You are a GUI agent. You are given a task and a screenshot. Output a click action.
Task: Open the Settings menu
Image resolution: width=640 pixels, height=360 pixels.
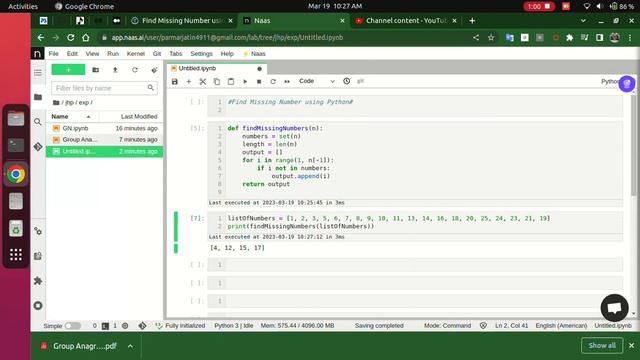(x=201, y=54)
